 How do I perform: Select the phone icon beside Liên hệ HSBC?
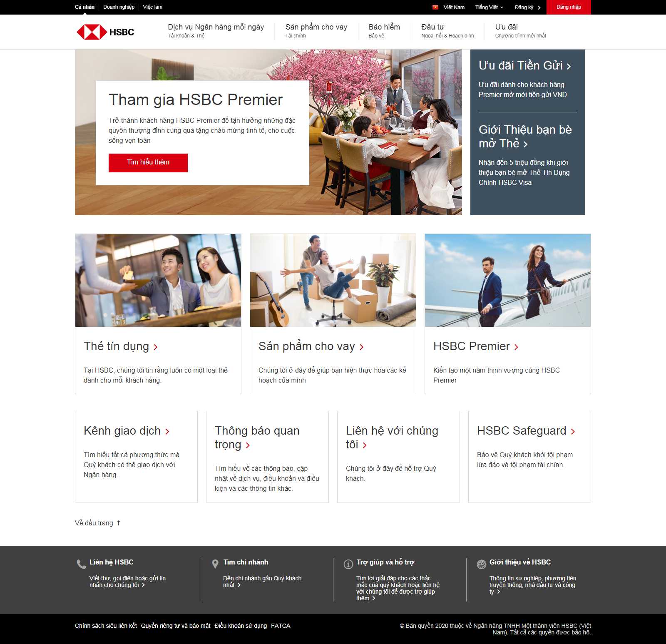81,563
